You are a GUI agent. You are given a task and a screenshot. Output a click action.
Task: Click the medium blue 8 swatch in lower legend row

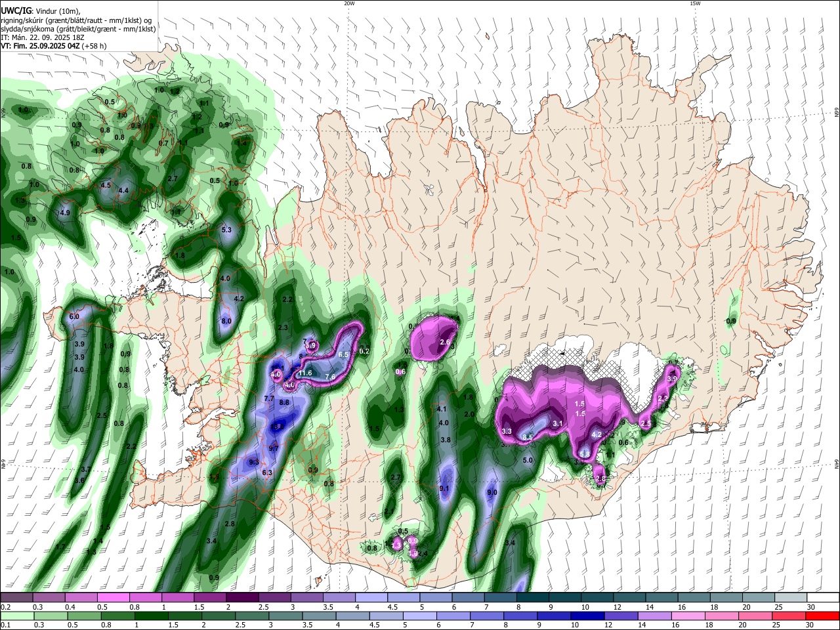[520, 616]
